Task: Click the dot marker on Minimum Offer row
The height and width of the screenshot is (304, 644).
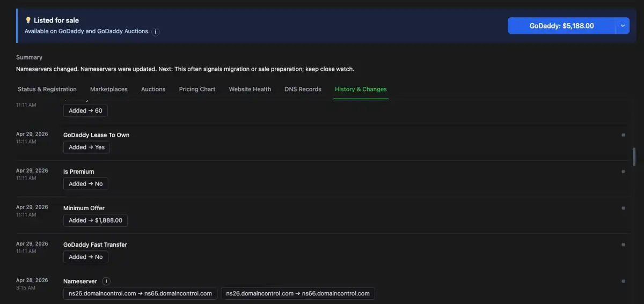Action: click(623, 208)
